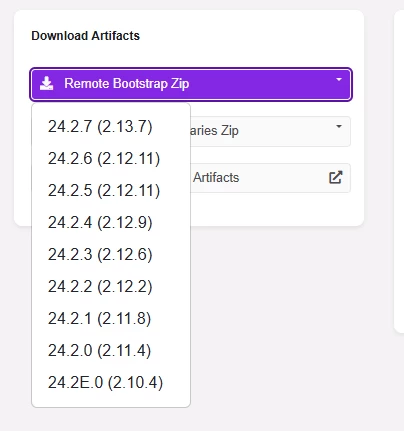Screen dimensions: 404x431
Task: Open the Artifacts external link button
Action: tap(270, 178)
